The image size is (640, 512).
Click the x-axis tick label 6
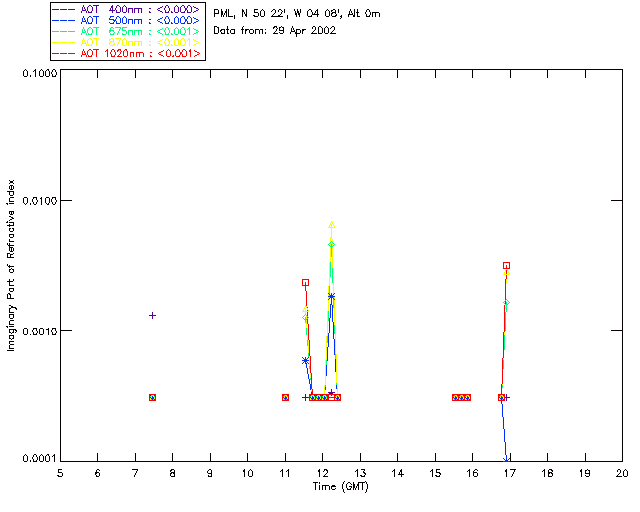(x=98, y=473)
